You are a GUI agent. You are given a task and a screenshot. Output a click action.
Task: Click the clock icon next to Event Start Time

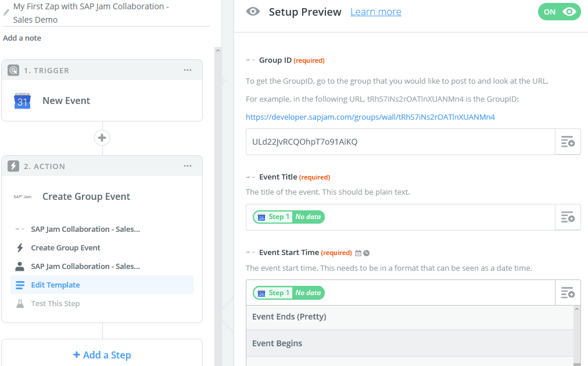[367, 253]
